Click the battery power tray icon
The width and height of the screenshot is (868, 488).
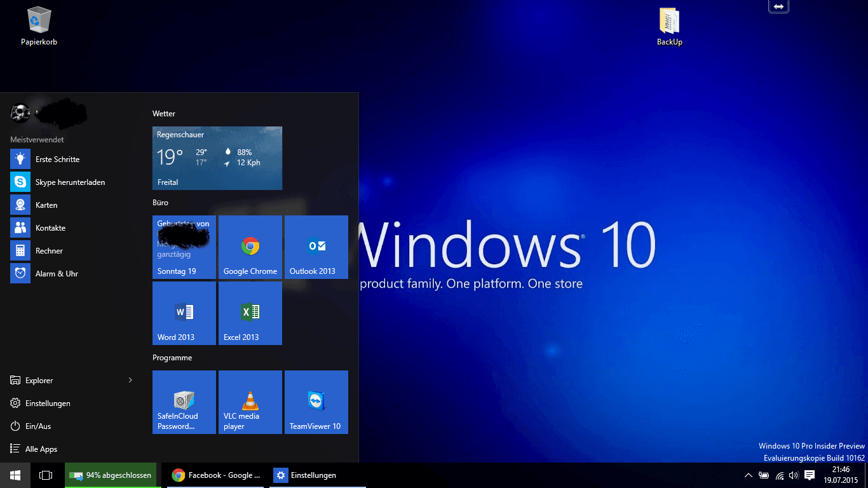[764, 475]
